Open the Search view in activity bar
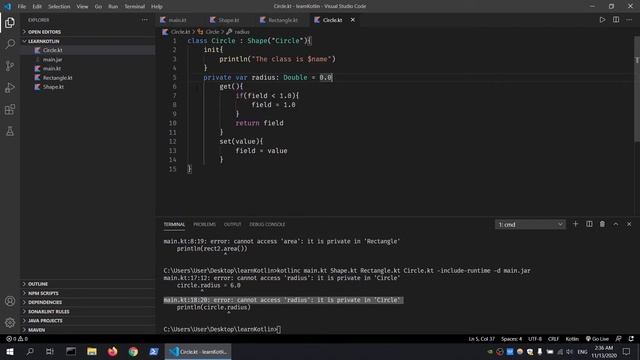The height and width of the screenshot is (360, 640). [x=10, y=44]
